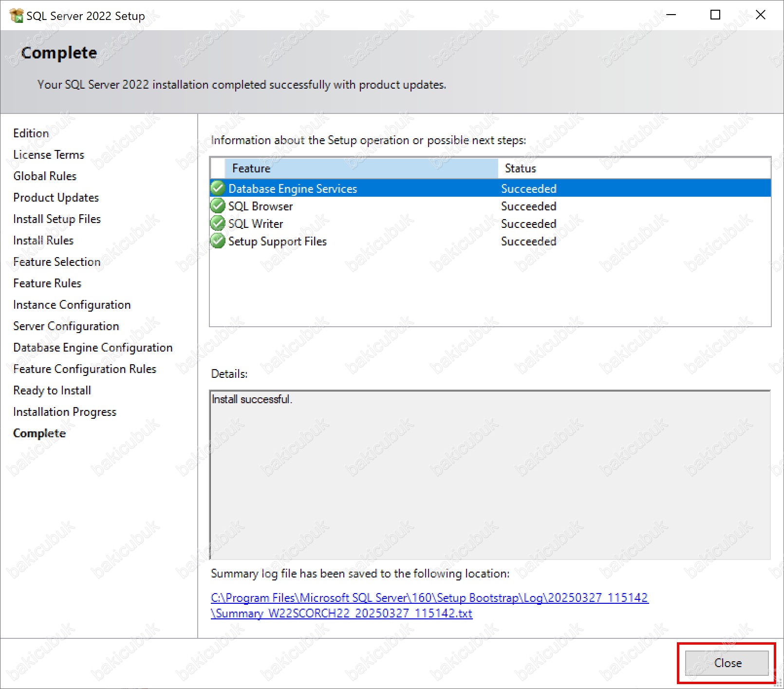Click the Install Rules step

pos(43,240)
